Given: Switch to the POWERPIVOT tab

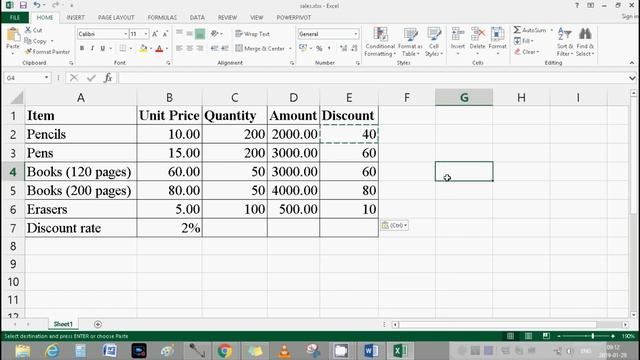Looking at the screenshot, I should pos(293,18).
